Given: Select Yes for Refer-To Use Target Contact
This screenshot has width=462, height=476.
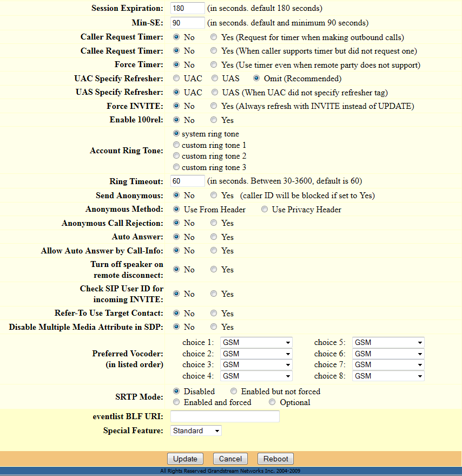Looking at the screenshot, I should pyautogui.click(x=214, y=313).
